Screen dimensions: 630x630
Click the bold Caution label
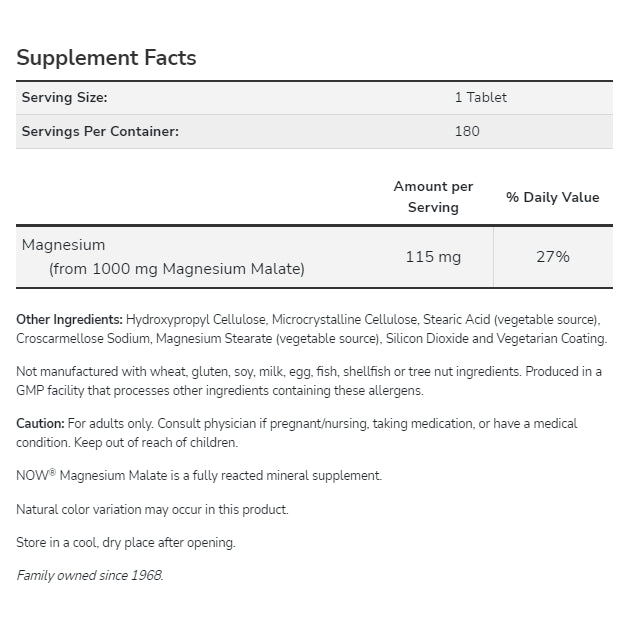40,424
